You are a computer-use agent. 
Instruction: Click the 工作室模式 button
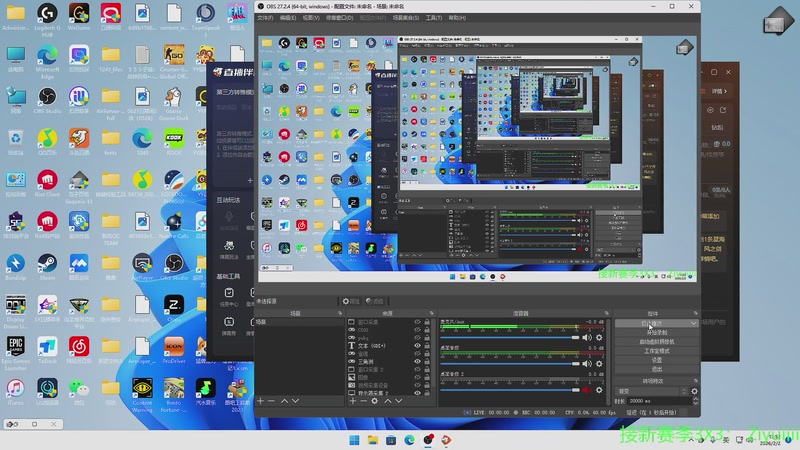[x=657, y=351]
